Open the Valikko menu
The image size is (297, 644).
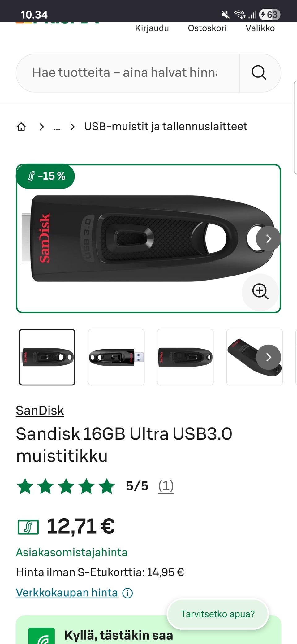[x=260, y=28]
